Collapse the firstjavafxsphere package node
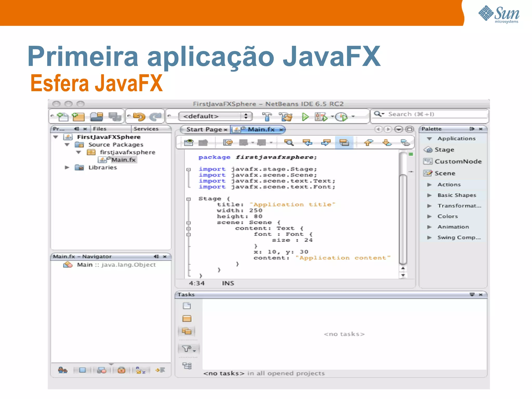Screen dimensions: 532x399 click(x=78, y=152)
